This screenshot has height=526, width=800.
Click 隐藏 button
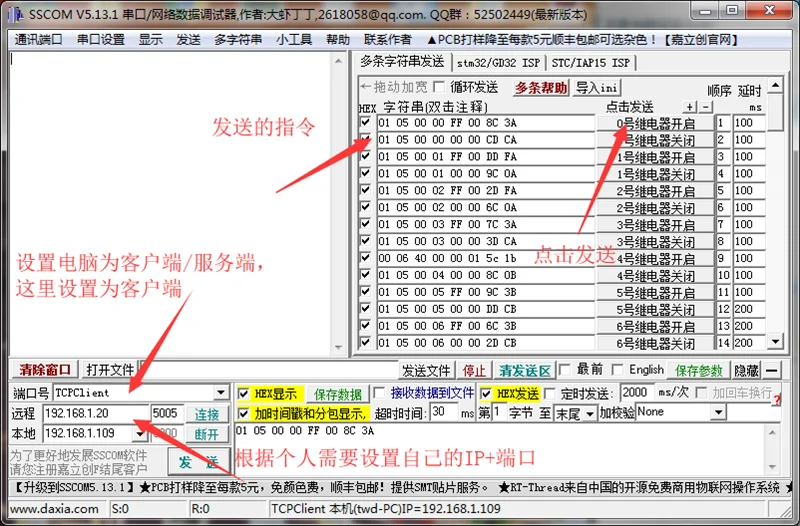[x=746, y=370]
